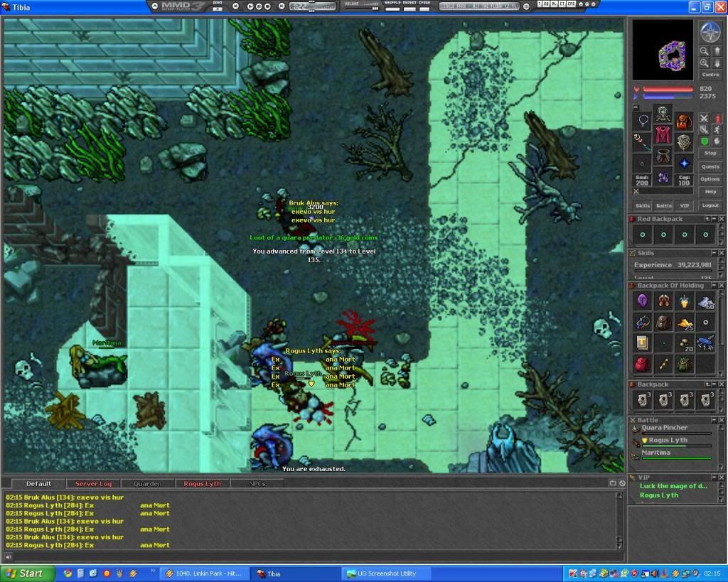Minimize the Backpack container
This screenshot has height=582, width=728.
714,384
